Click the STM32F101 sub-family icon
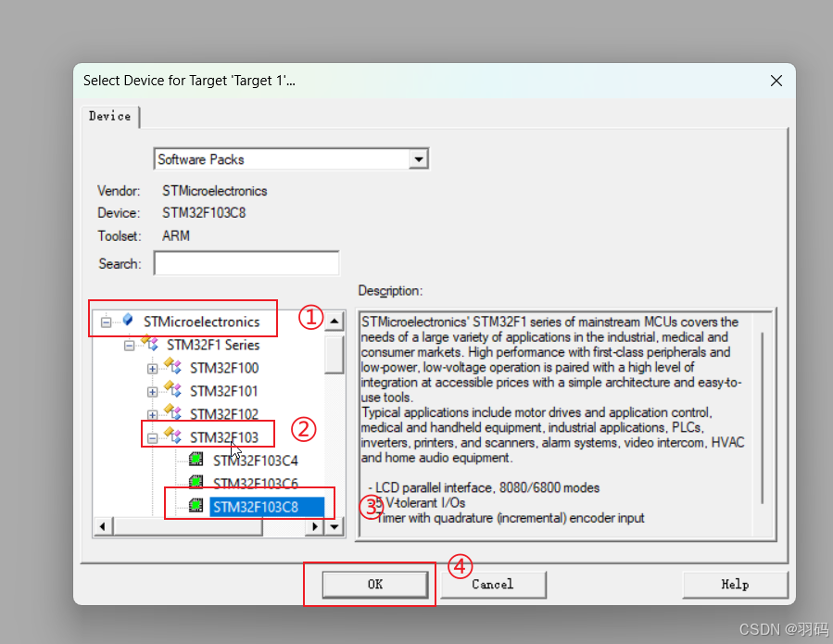The width and height of the screenshot is (833, 644). pos(172,389)
